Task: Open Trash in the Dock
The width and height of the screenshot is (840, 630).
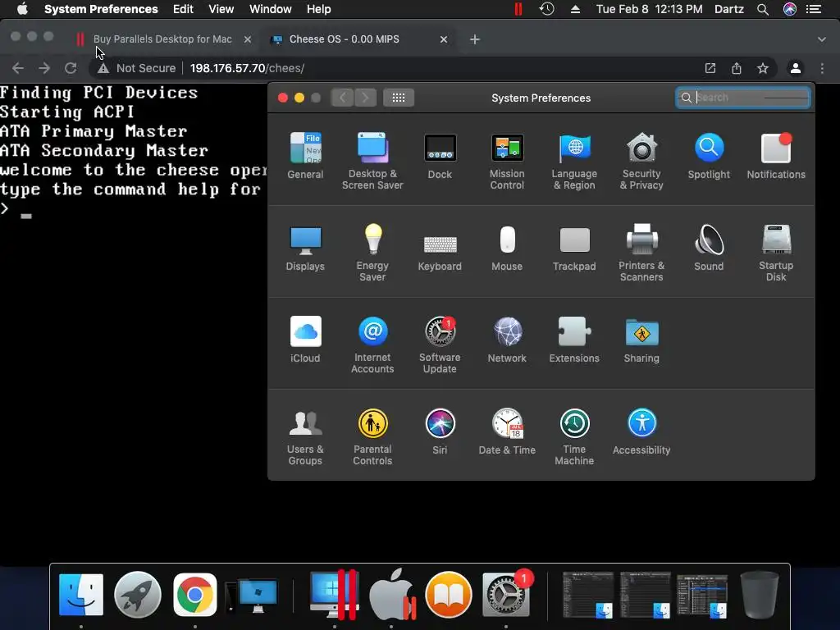Action: 759,595
